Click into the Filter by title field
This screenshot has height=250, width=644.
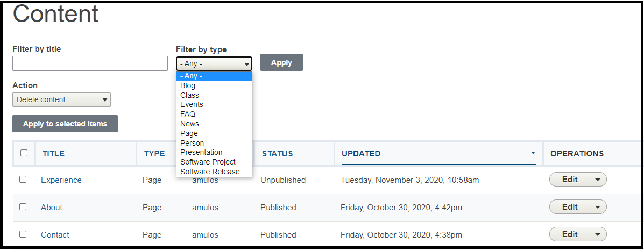(90, 63)
